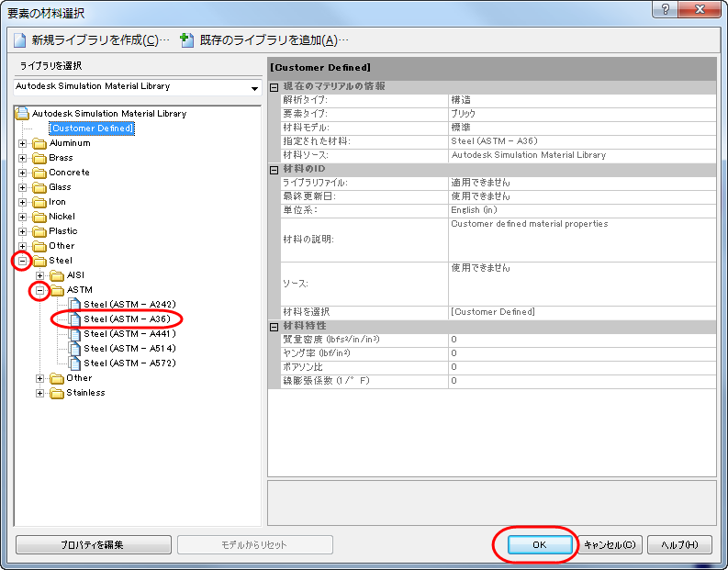Expand the Iron folder node
This screenshot has width=728, height=570.
pos(22,202)
